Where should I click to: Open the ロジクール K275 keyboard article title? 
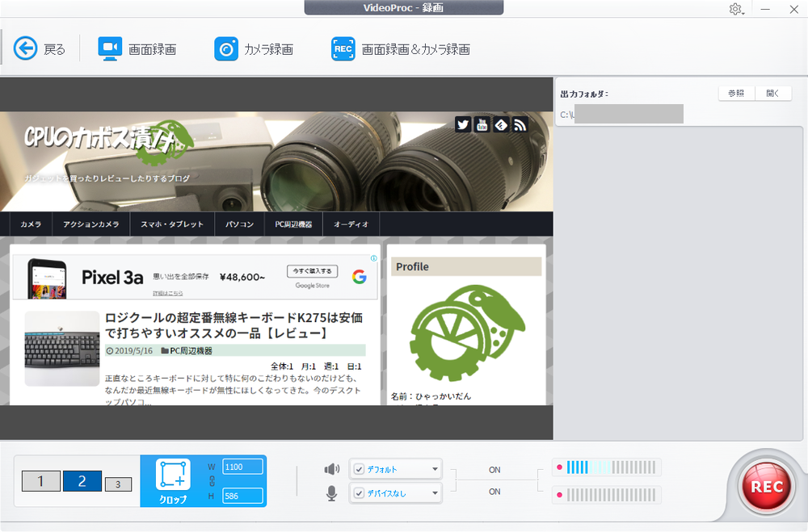click(x=234, y=325)
